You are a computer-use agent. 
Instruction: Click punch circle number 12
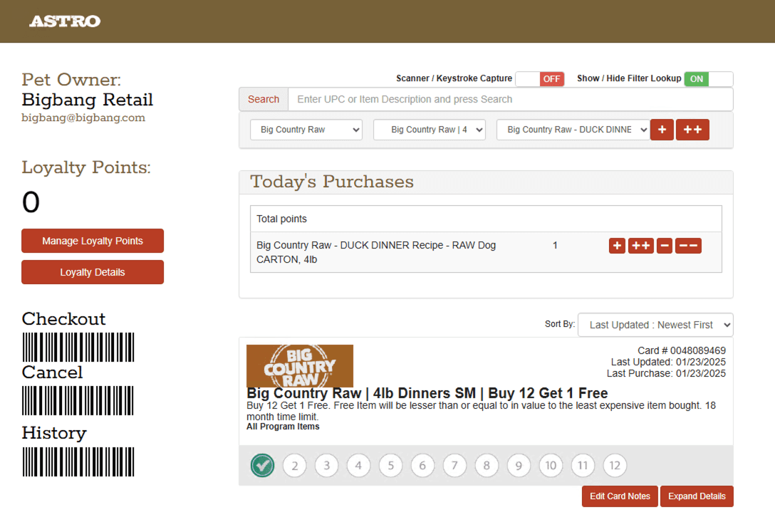click(615, 465)
